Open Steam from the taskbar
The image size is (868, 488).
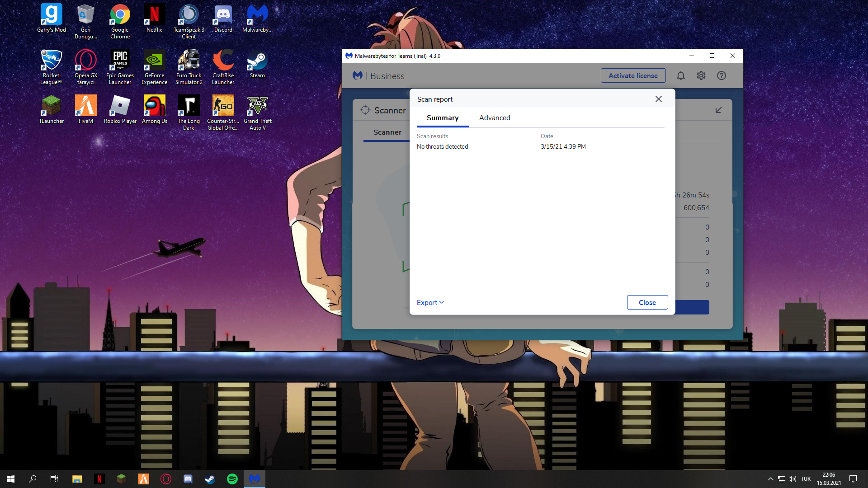pyautogui.click(x=210, y=479)
